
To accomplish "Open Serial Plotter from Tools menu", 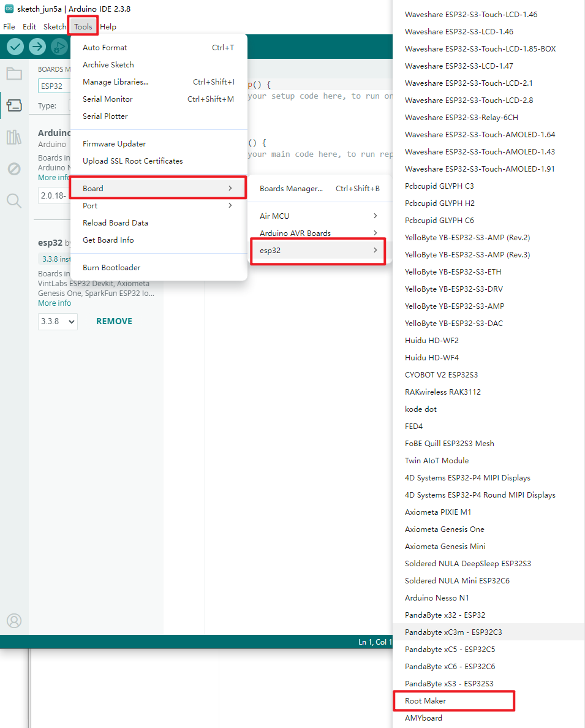I will pyautogui.click(x=158, y=116).
